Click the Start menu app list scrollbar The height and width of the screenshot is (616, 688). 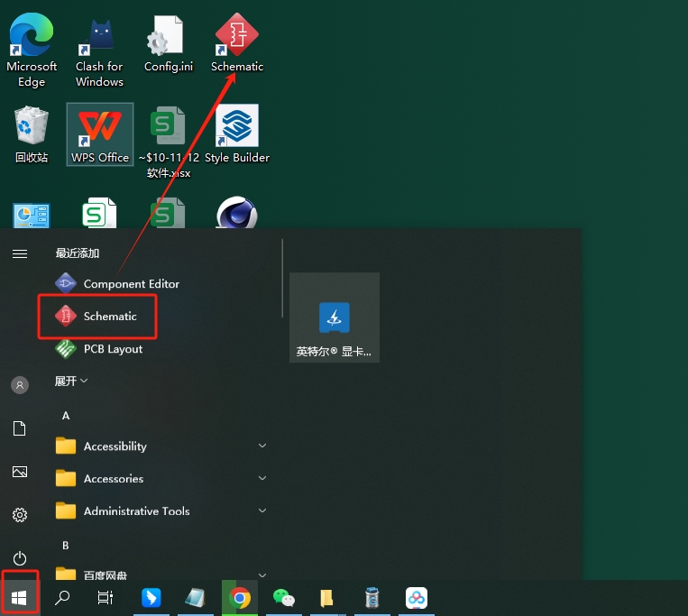pyautogui.click(x=282, y=278)
